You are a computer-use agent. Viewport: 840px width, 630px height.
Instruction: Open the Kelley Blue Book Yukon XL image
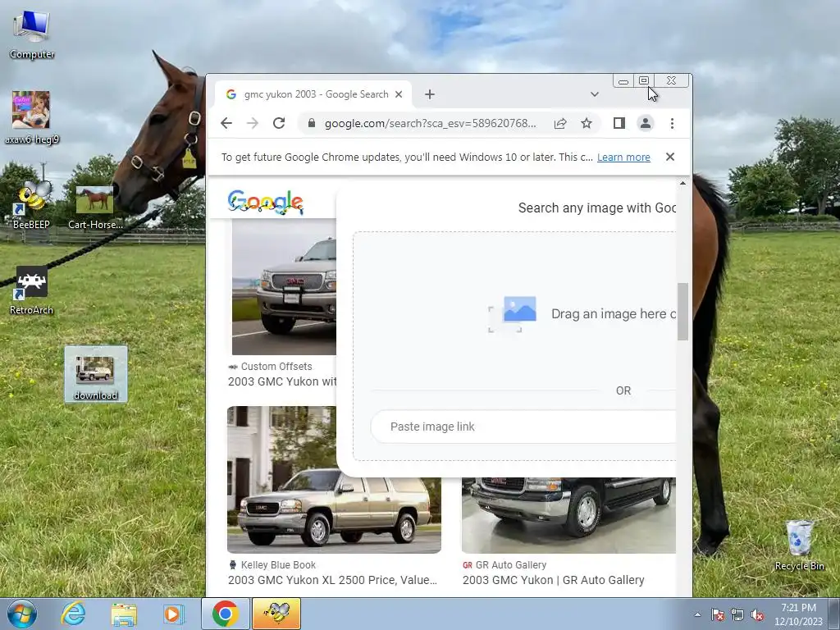335,479
